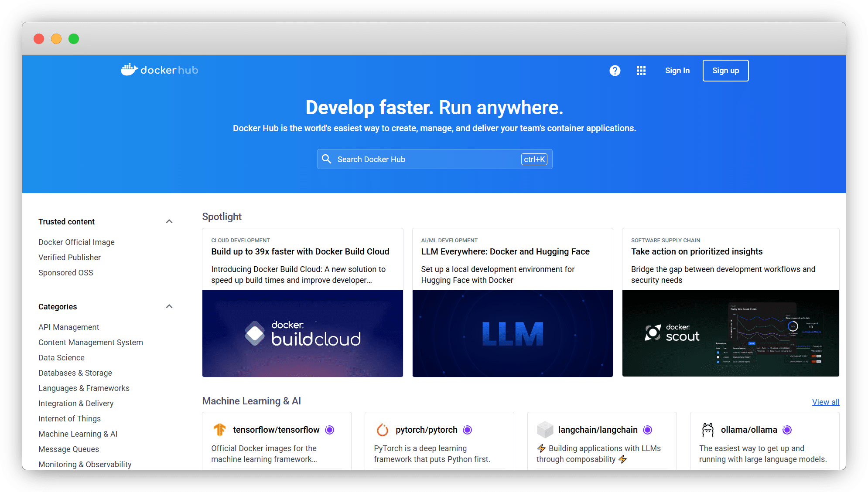Image resolution: width=868 pixels, height=492 pixels.
Task: Select Machine Learning & AI sidebar category
Action: point(78,434)
